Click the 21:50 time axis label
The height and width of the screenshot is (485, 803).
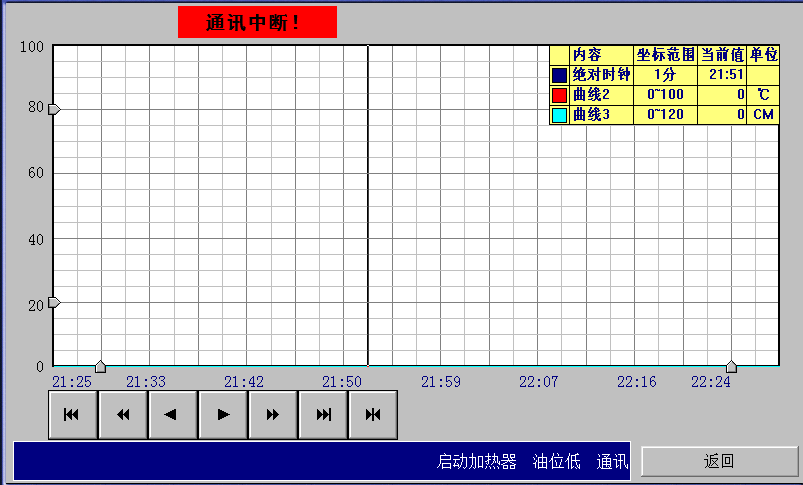tap(342, 382)
